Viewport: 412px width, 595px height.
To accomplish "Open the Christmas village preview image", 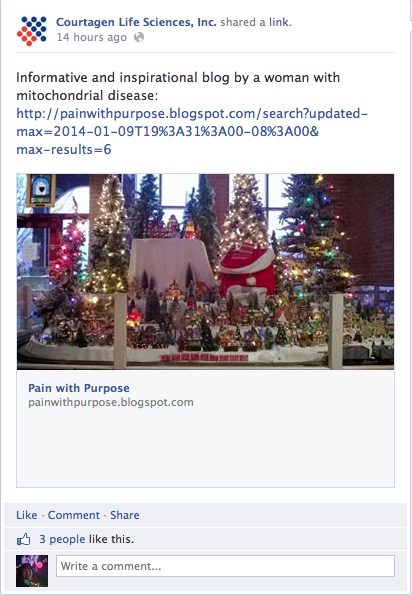I will click(x=205, y=272).
